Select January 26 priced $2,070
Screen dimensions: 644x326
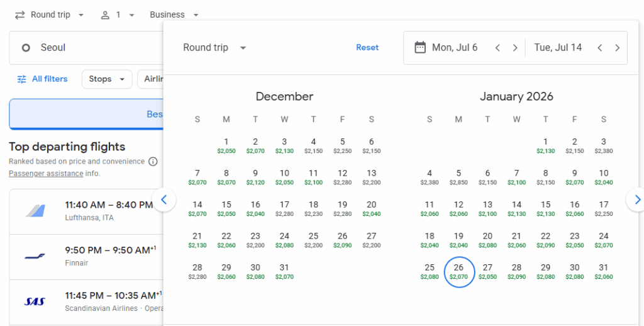tap(459, 271)
